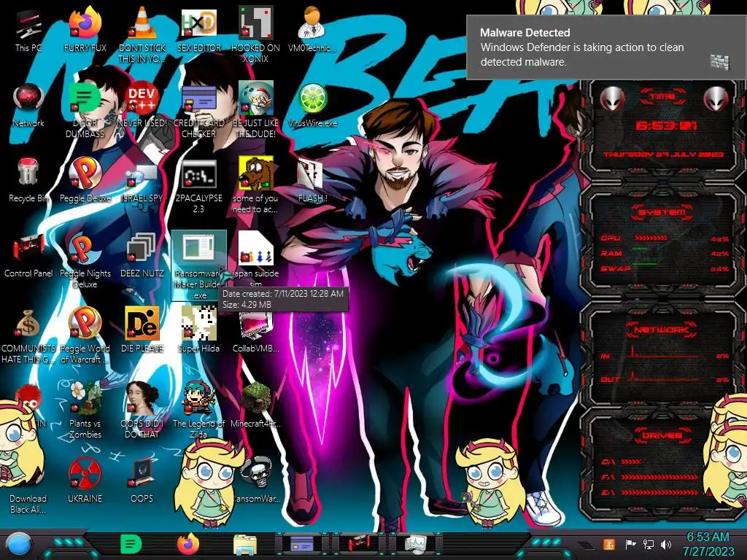Open COMMUNISTS HATE THIS money bag icon

(x=28, y=335)
